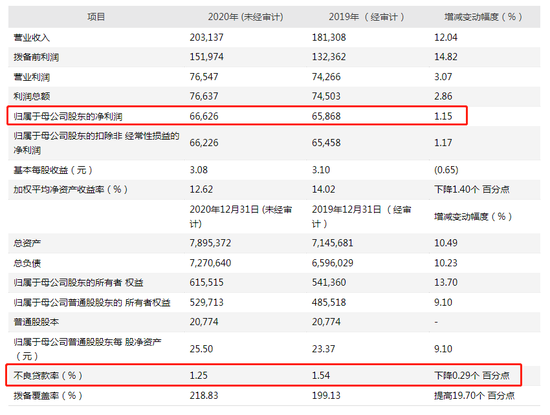Select 不良贷款率（%）row label
Screen dimensions: 550x415
click(48, 376)
